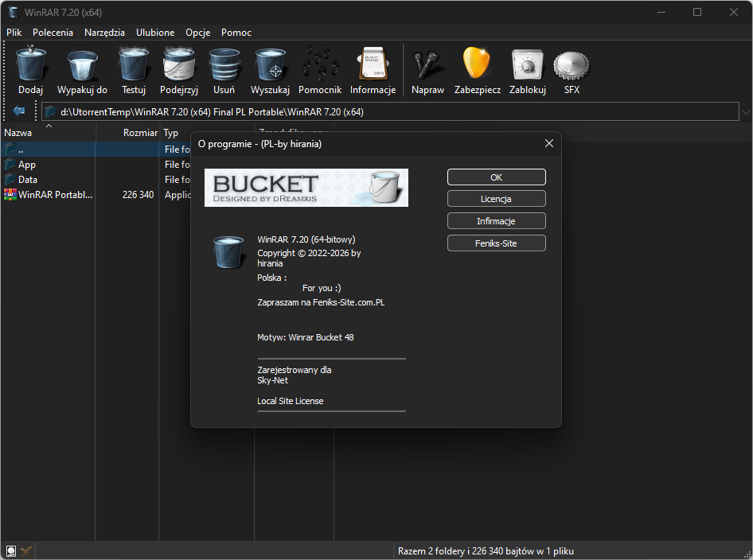
Task: Select the Data folder icon
Action: [10, 180]
